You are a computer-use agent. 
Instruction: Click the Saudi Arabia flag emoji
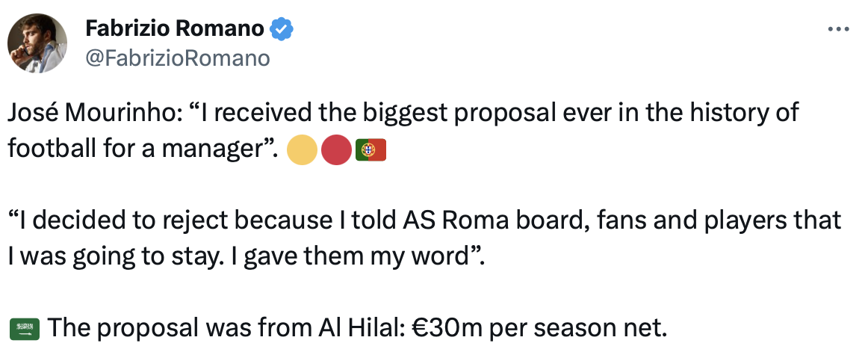click(x=24, y=327)
